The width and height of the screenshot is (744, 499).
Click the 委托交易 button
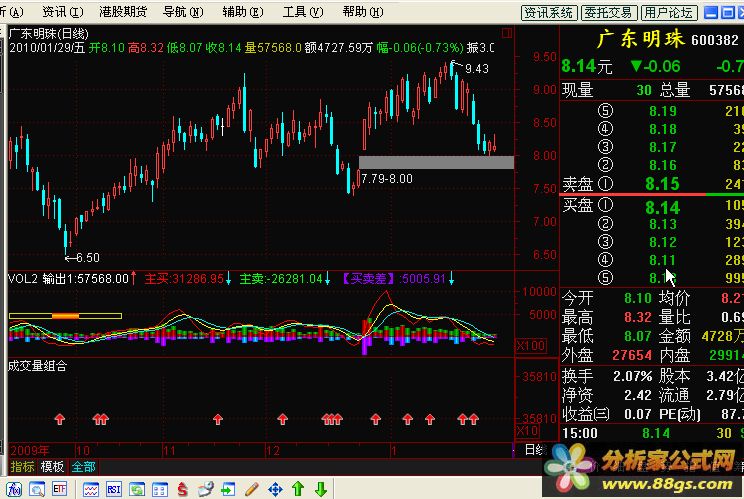pyautogui.click(x=609, y=13)
